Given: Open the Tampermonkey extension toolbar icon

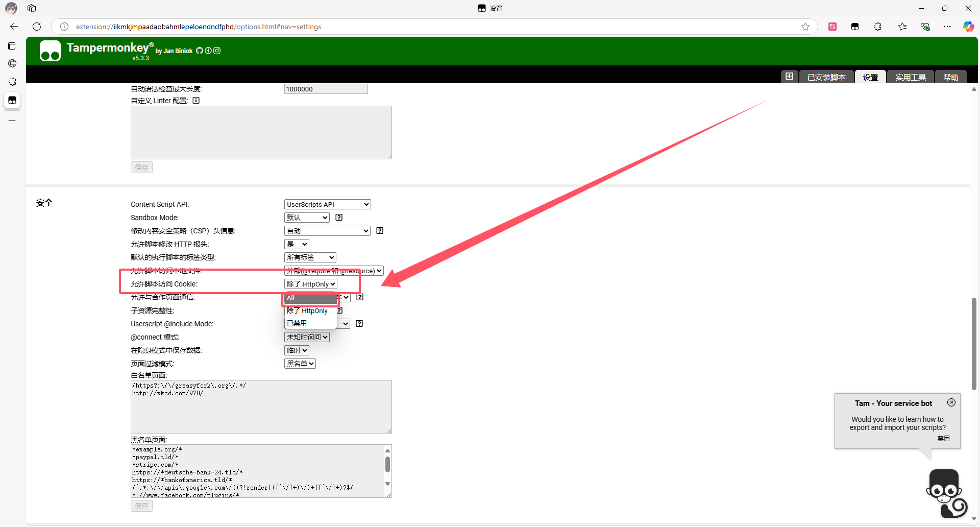Looking at the screenshot, I should pyautogui.click(x=855, y=27).
